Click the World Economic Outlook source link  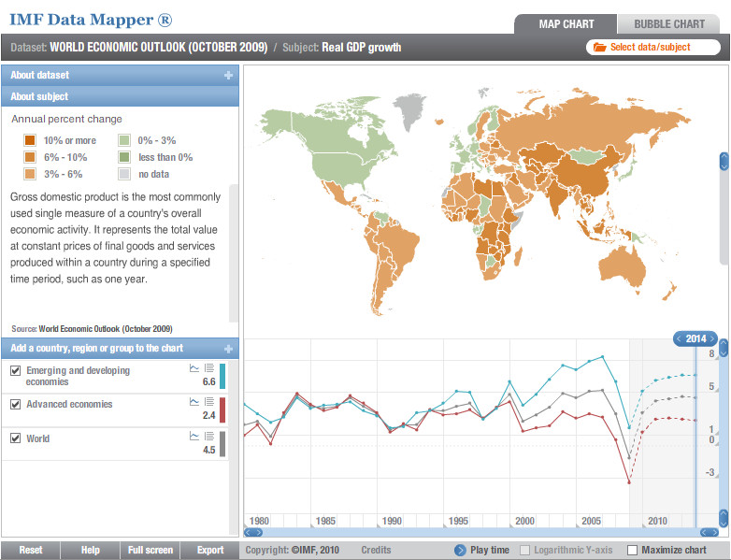(106, 329)
